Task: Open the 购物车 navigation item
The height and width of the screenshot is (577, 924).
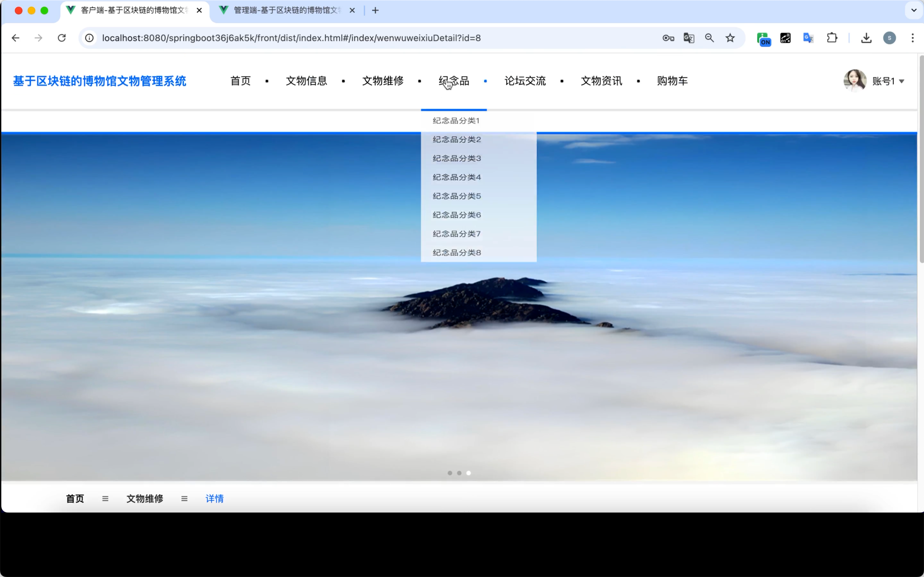Action: coord(673,81)
